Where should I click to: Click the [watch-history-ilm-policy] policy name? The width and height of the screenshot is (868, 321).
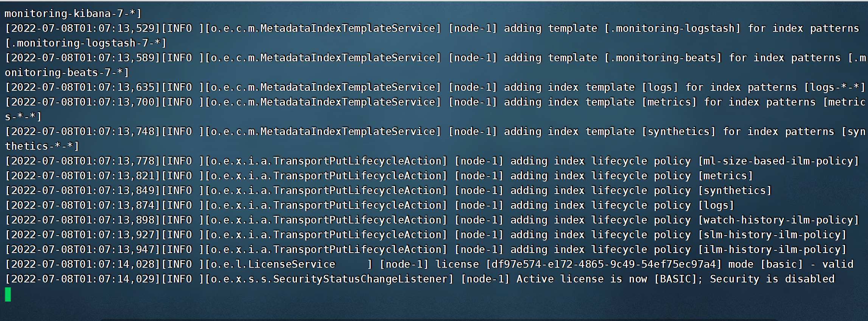click(x=778, y=220)
